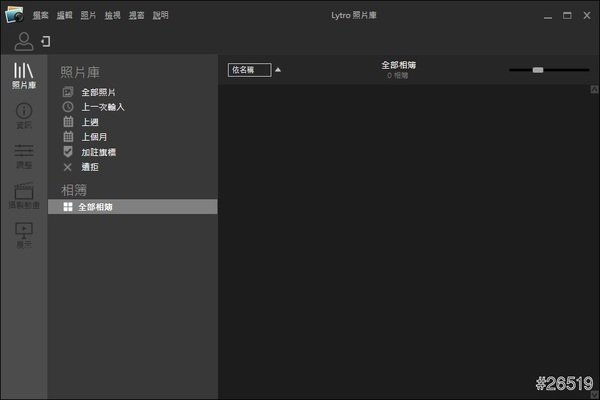Screen dimensions: 600x400
Task: Open the 檔案 menu
Action: 40,16
